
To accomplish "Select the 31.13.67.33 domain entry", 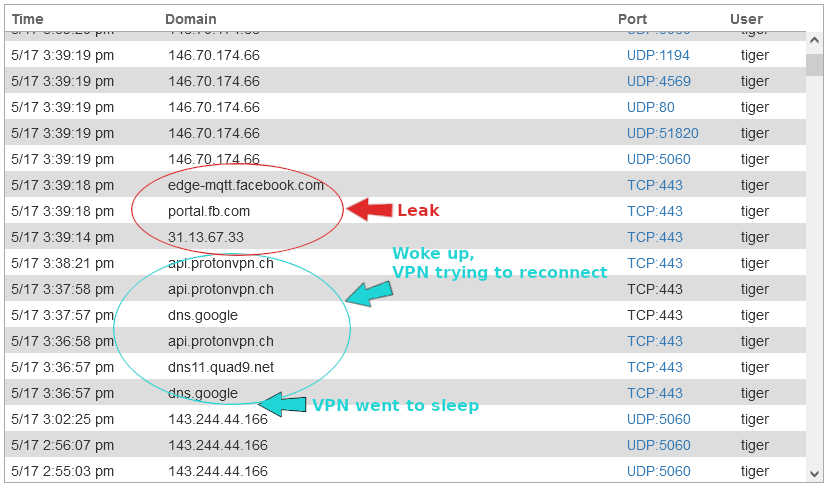I will (206, 237).
